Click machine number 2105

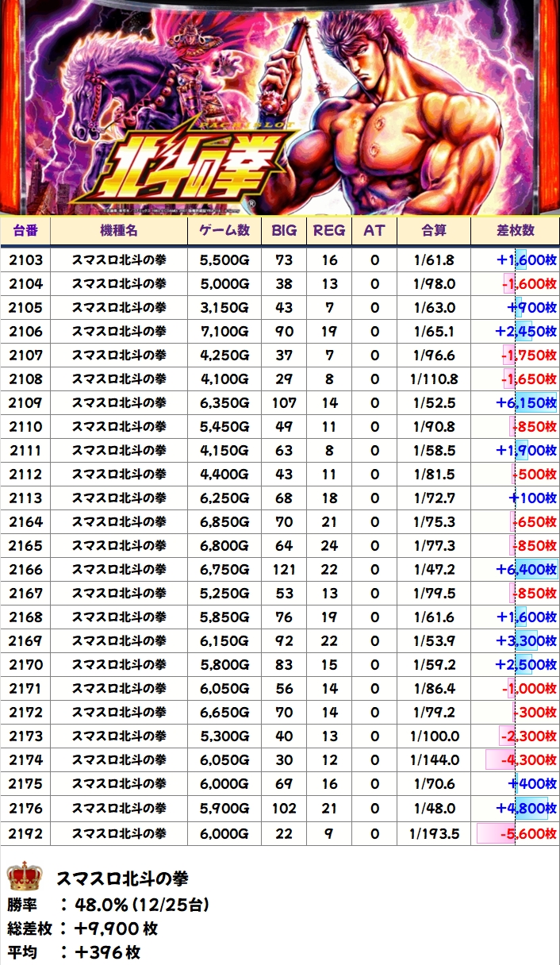(26, 307)
